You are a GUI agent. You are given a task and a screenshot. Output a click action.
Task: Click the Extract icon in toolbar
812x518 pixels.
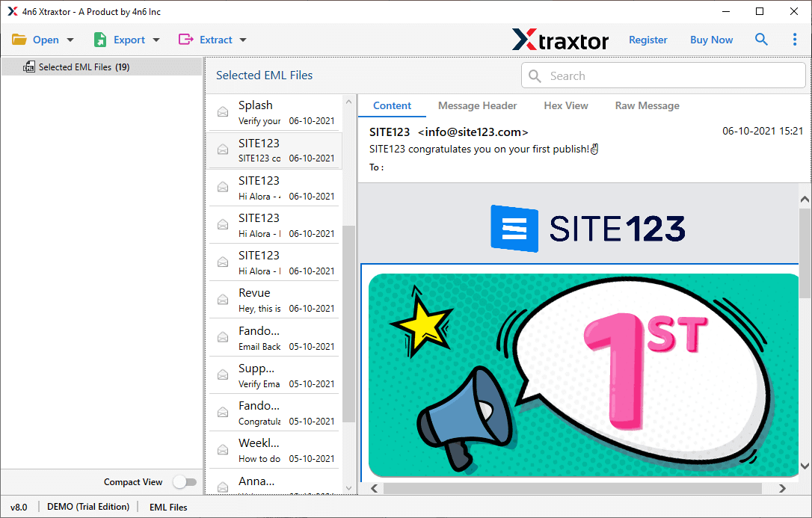185,40
